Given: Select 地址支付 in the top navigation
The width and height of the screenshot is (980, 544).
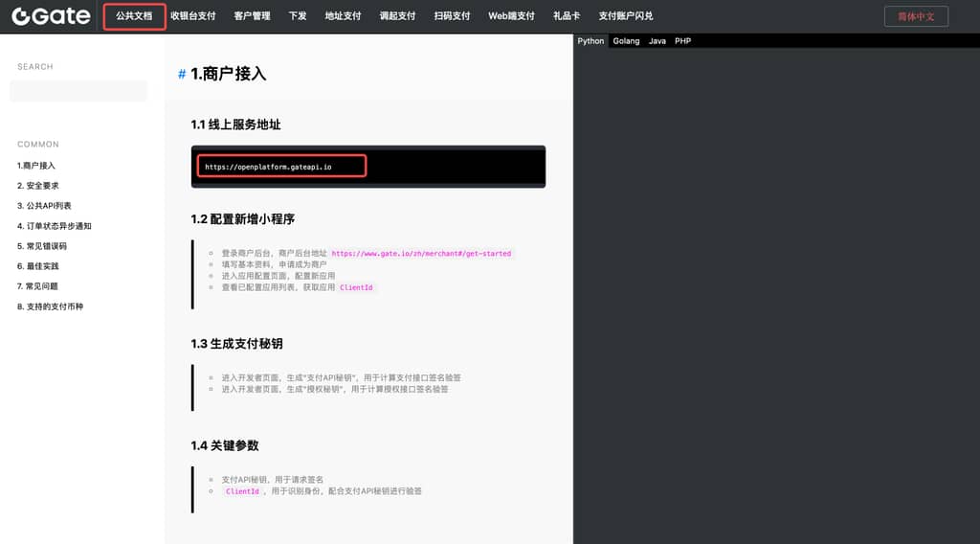Looking at the screenshot, I should coord(343,16).
